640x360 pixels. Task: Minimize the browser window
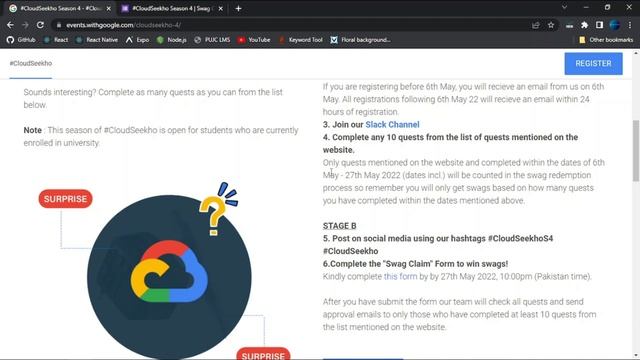tap(586, 7)
